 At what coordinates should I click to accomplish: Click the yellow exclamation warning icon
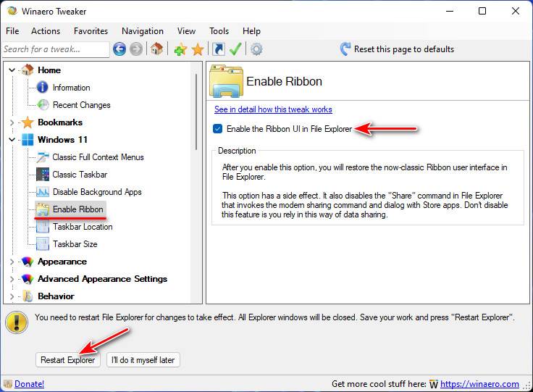[x=17, y=322]
